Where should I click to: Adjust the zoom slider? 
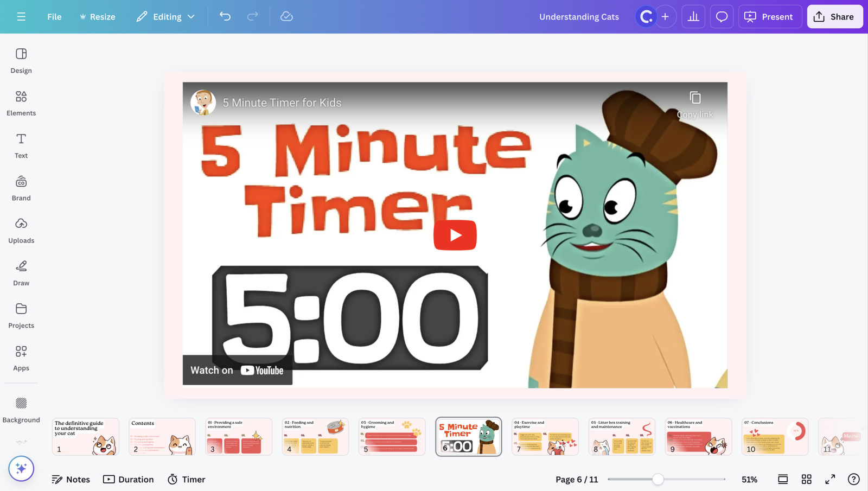[x=658, y=479]
